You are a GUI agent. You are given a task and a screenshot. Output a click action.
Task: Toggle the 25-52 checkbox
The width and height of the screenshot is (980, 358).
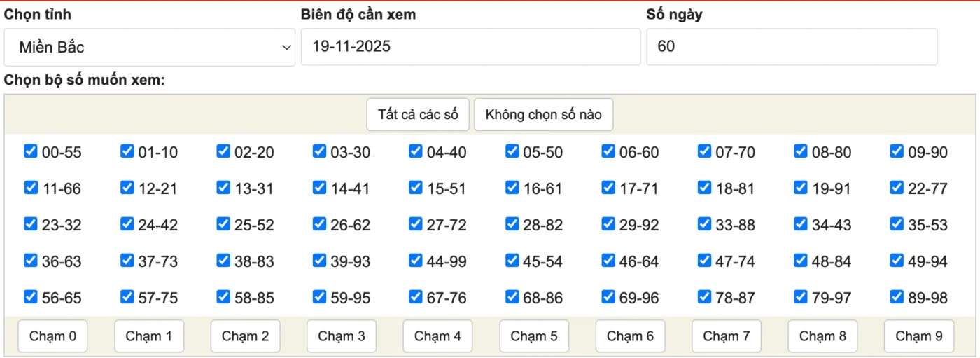pyautogui.click(x=223, y=224)
